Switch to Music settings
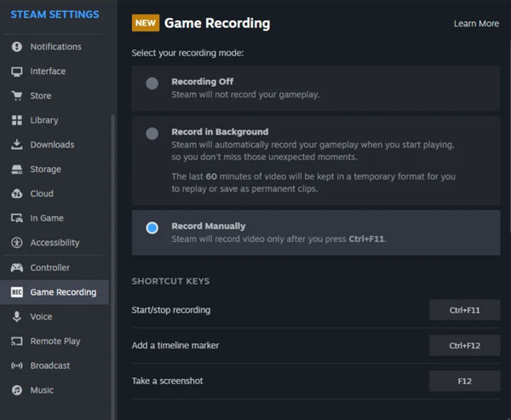This screenshot has height=420, width=511. point(55,390)
